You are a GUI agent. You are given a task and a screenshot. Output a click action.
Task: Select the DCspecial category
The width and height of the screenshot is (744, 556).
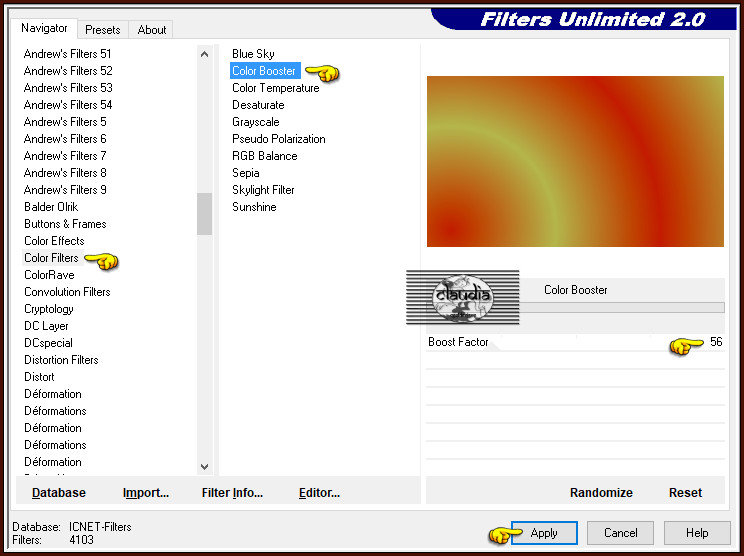click(48, 343)
